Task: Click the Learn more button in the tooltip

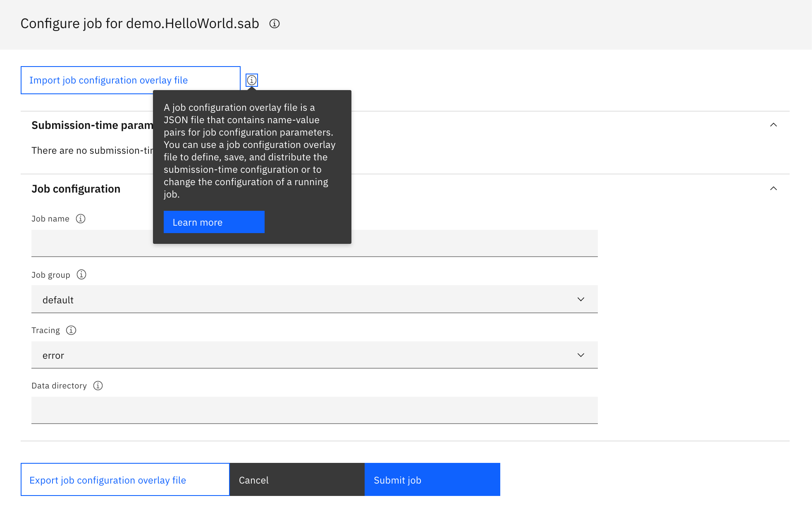Action: 214,222
